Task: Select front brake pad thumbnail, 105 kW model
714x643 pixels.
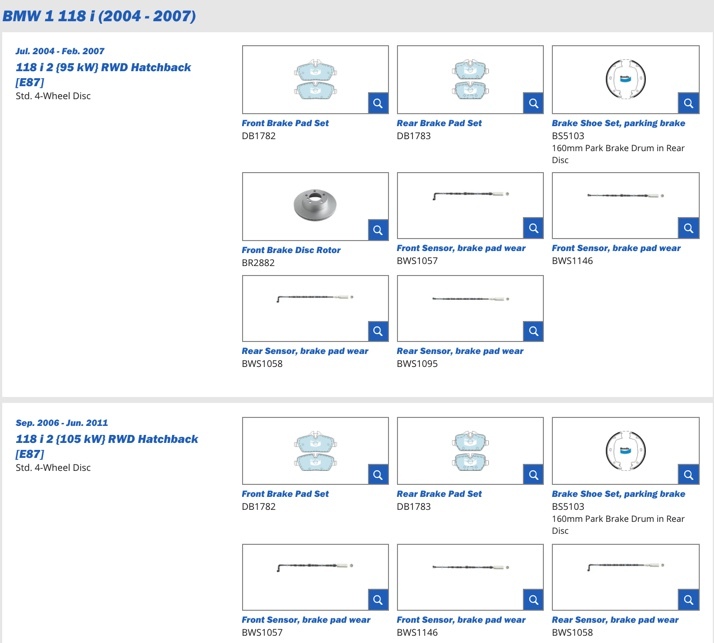Action: point(315,451)
